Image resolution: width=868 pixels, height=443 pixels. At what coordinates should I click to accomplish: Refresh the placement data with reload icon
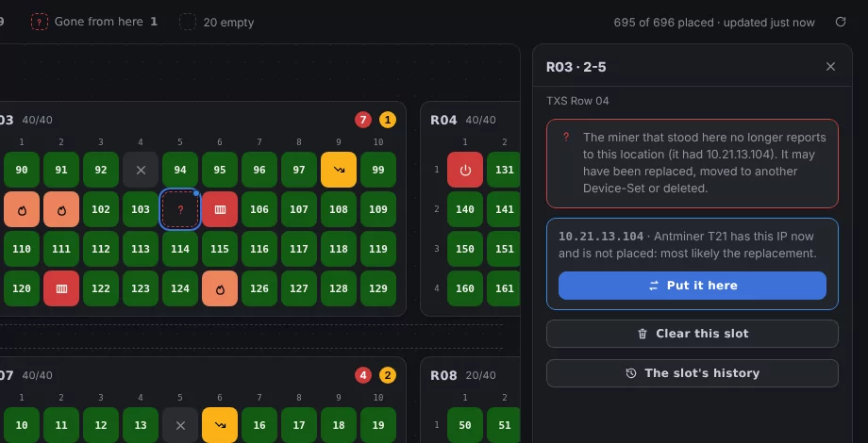click(841, 22)
